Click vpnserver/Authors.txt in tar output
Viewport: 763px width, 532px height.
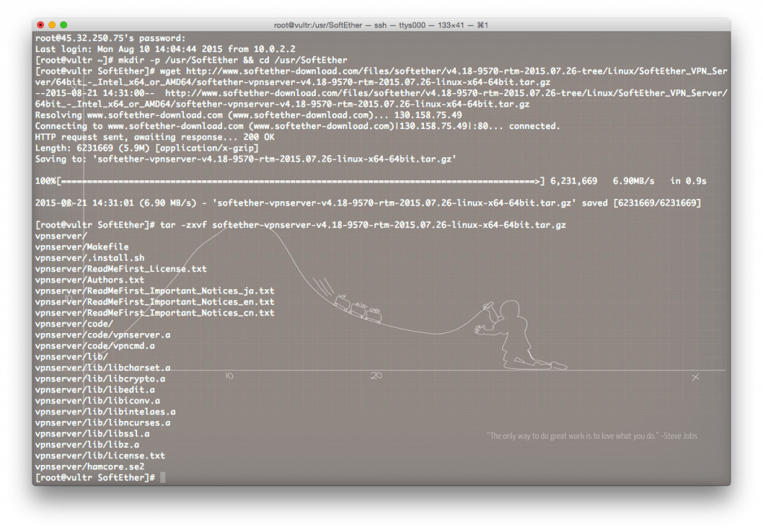tap(89, 279)
